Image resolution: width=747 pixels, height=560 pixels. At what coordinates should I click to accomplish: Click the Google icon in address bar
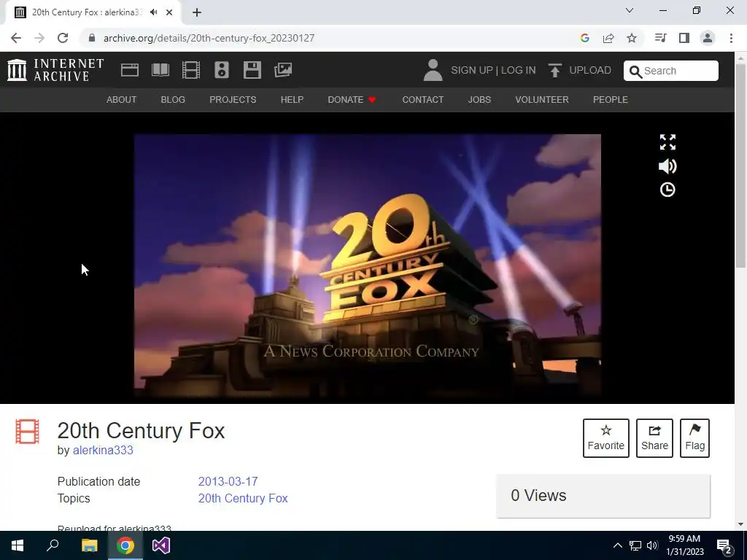(585, 38)
